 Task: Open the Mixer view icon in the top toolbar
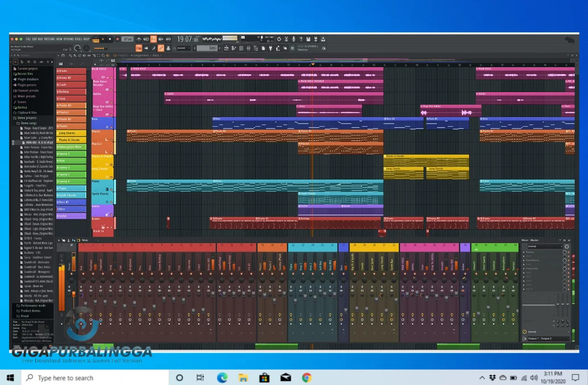(x=249, y=48)
